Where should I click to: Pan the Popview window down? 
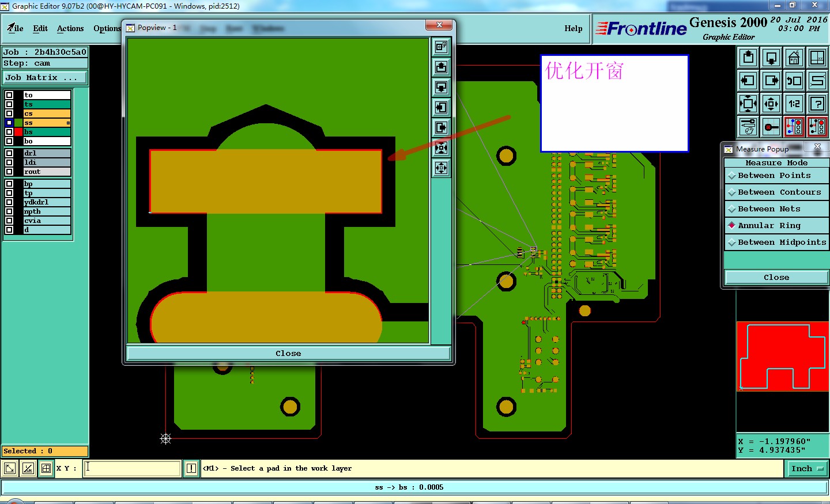click(x=441, y=88)
